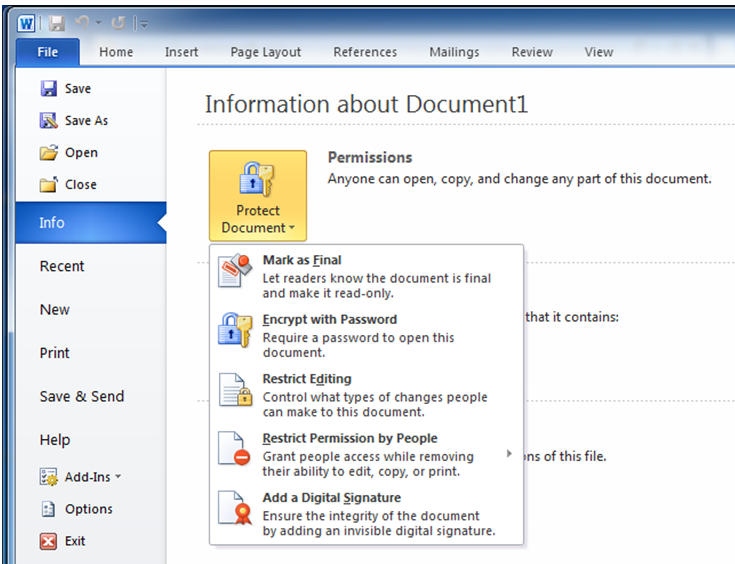Screen dimensions: 735x564
Task: Click the Exit label in sidebar
Action: click(75, 541)
